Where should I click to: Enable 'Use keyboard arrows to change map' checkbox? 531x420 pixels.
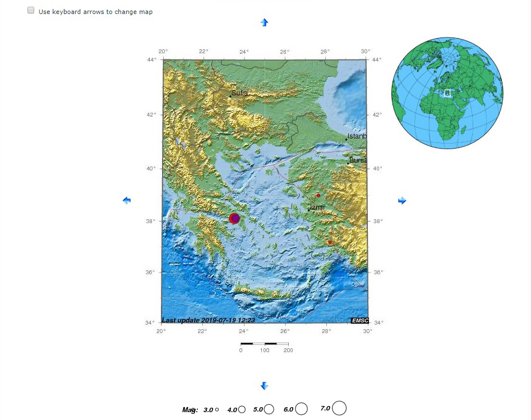click(x=31, y=11)
